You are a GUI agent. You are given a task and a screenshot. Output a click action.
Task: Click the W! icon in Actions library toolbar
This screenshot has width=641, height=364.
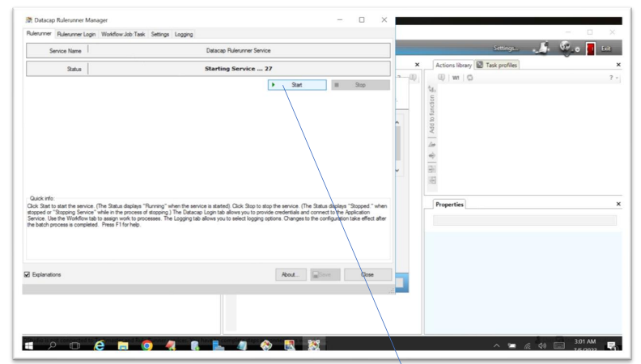pos(456,78)
